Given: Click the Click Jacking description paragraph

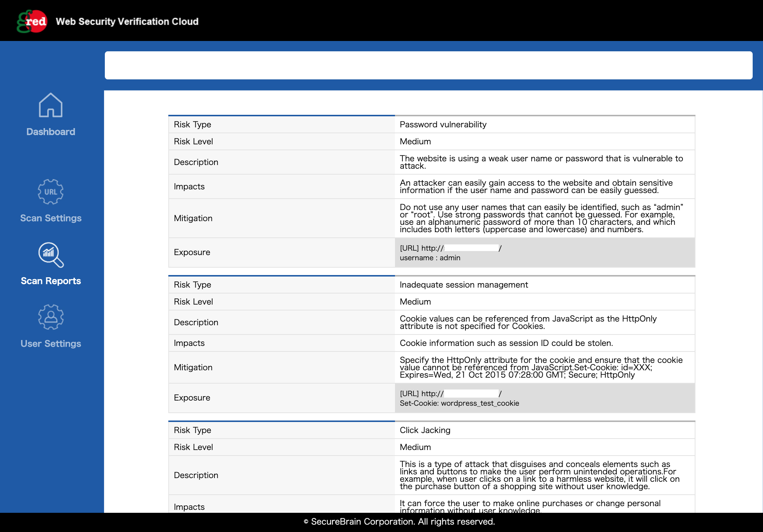Looking at the screenshot, I should pyautogui.click(x=540, y=475).
